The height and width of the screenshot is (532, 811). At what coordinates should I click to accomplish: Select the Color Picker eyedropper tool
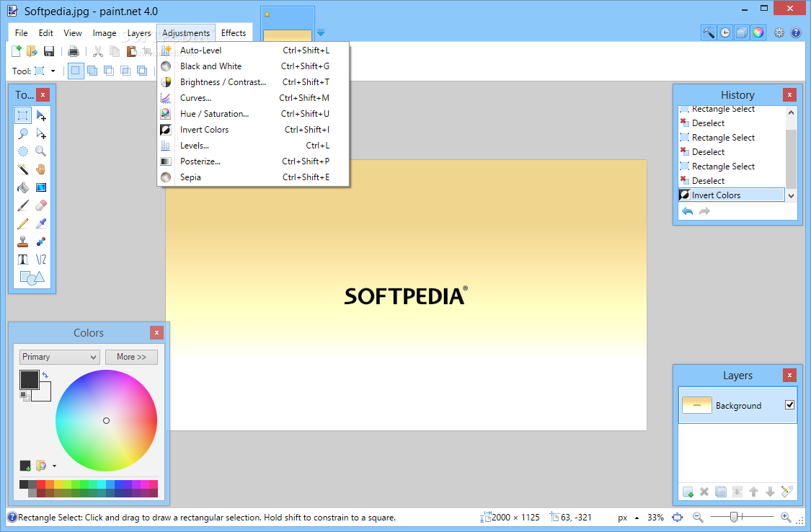point(41,223)
